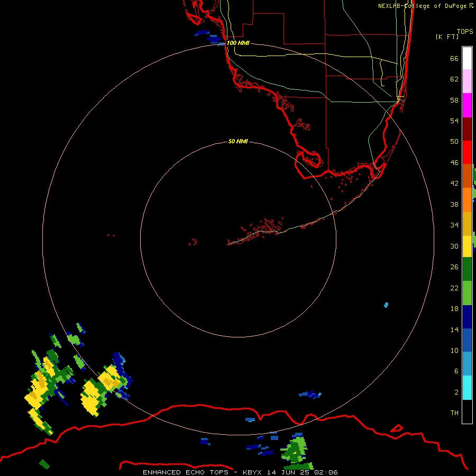Click the 46 legend value
Image resolution: width=476 pixels, height=476 pixels.
(454, 162)
